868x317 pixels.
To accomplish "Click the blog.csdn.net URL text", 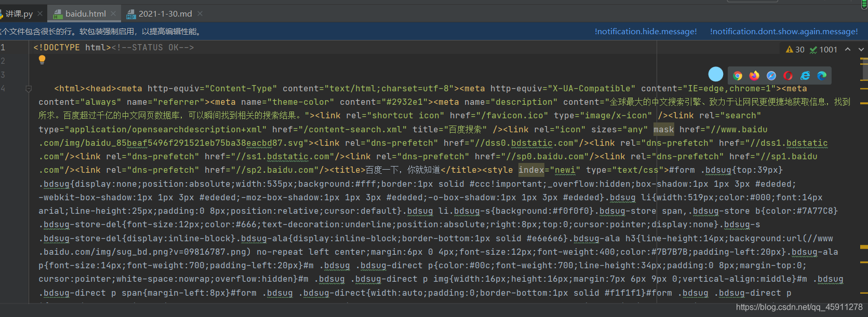I will pyautogui.click(x=799, y=307).
